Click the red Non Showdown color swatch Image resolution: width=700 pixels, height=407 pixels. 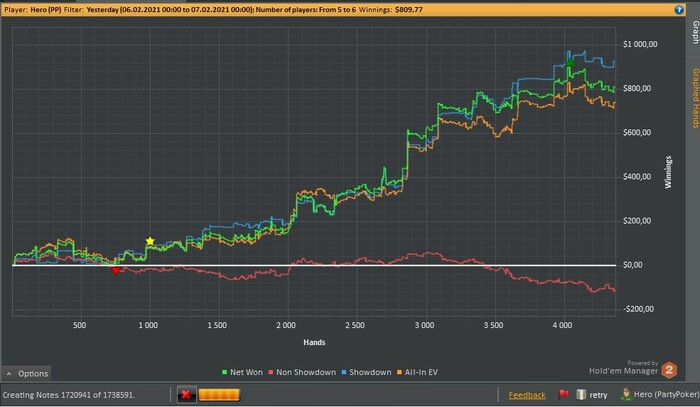tap(271, 372)
